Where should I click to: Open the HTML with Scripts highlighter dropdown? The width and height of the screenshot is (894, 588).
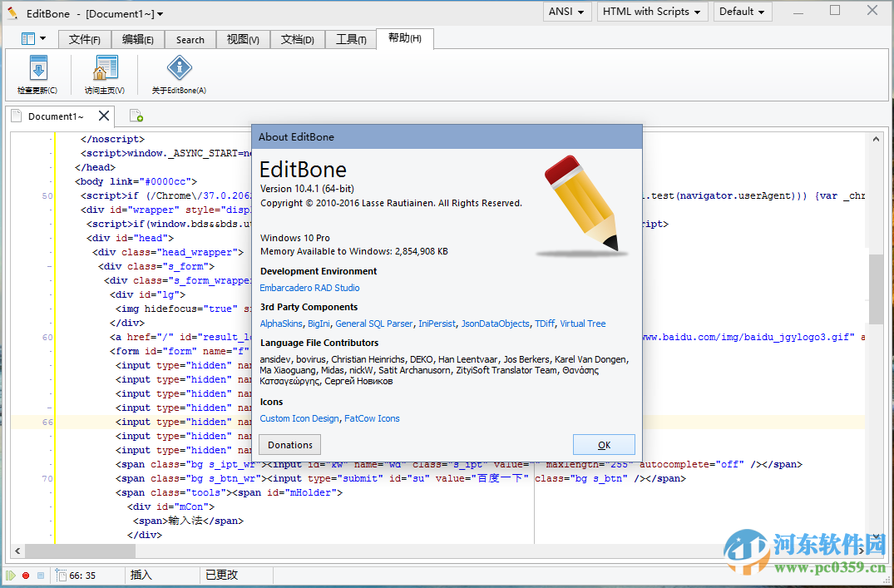(x=652, y=12)
